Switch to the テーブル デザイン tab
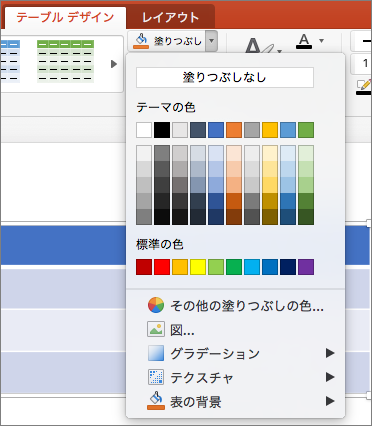Viewport: 372px width, 426px height. 65,17
